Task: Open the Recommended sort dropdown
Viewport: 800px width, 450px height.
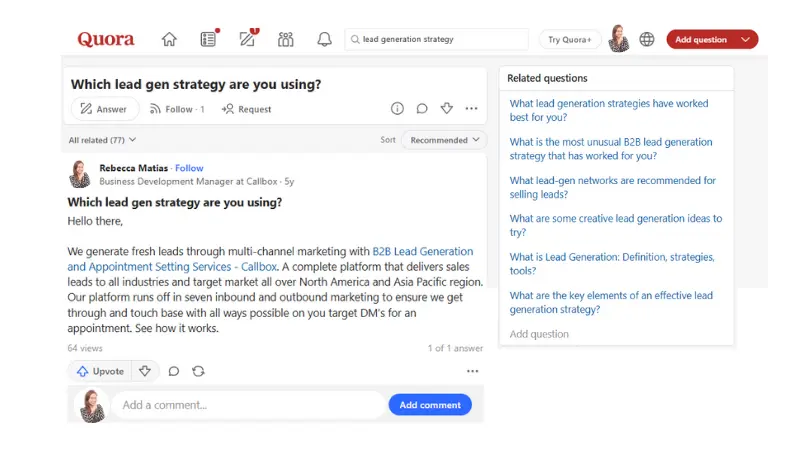Action: click(x=444, y=140)
